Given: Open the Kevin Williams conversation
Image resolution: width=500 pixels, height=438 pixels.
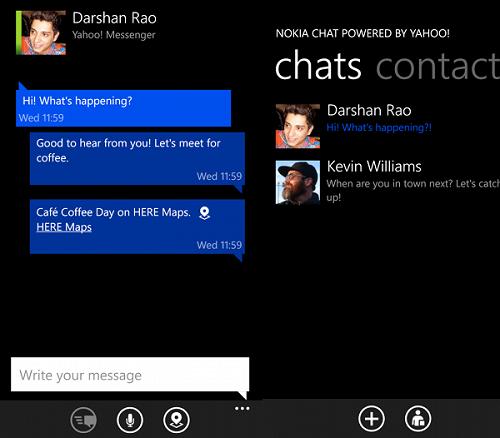Looking at the screenshot, I should pyautogui.click(x=388, y=182).
